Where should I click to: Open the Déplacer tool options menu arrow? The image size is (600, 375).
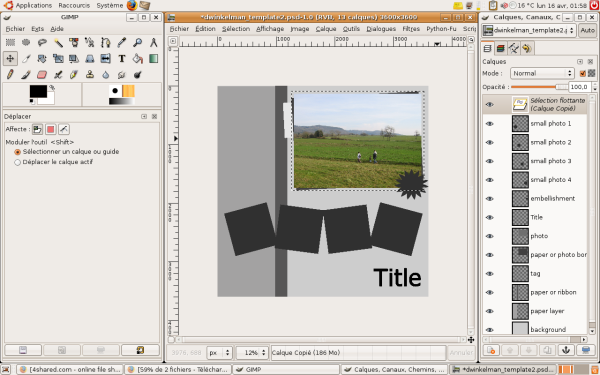click(x=144, y=116)
